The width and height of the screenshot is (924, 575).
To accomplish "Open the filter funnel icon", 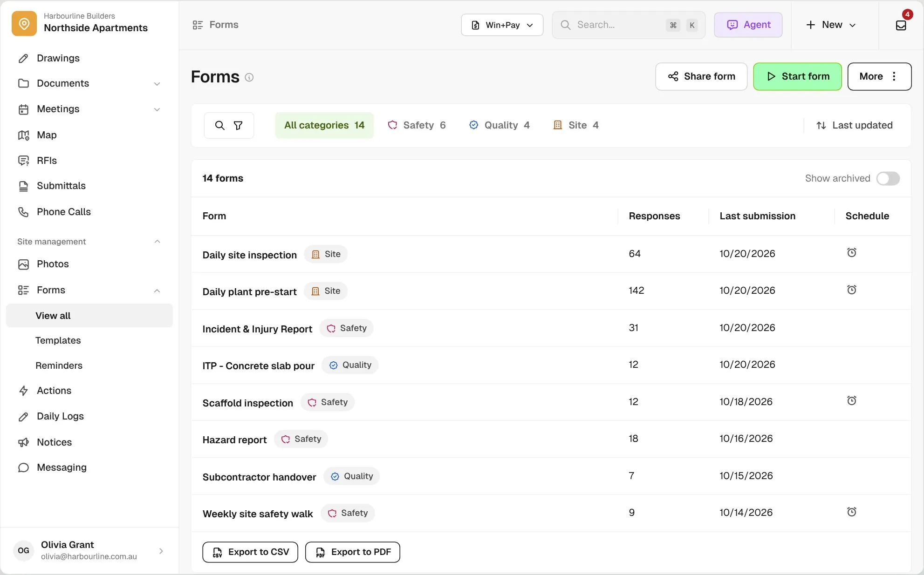I will tap(238, 125).
